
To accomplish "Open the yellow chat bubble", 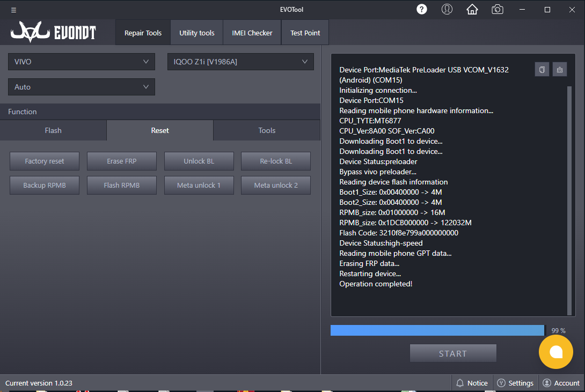I will (556, 352).
